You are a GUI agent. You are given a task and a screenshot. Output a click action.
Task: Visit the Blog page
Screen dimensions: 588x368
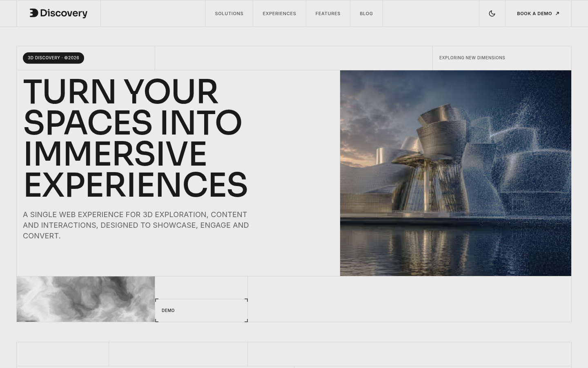tap(366, 13)
